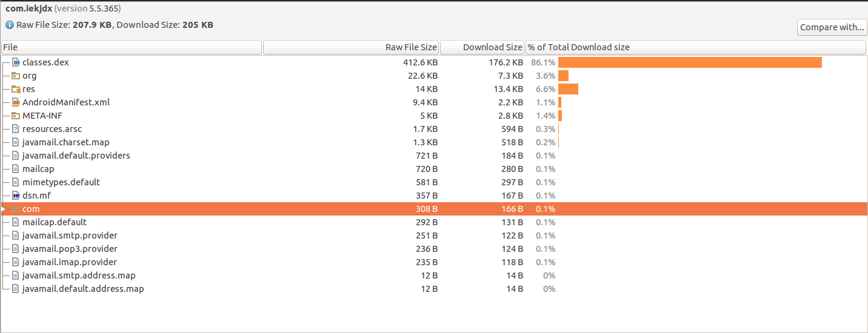Image resolution: width=868 pixels, height=333 pixels.
Task: Click the javamail.smtp.address.map file icon
Action: (x=16, y=275)
